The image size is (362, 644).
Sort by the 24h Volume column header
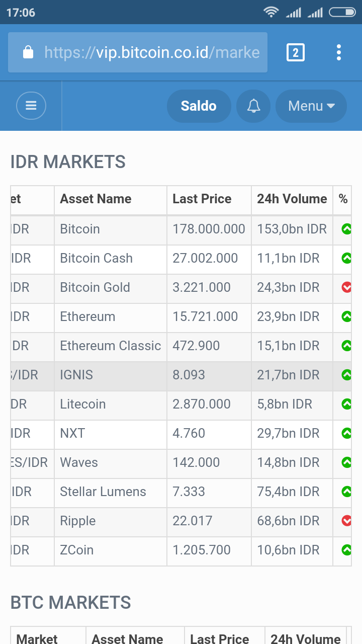pyautogui.click(x=292, y=199)
